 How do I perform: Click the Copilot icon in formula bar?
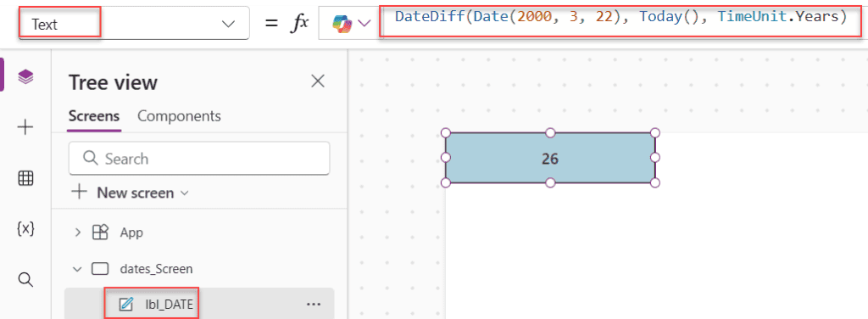click(x=342, y=23)
